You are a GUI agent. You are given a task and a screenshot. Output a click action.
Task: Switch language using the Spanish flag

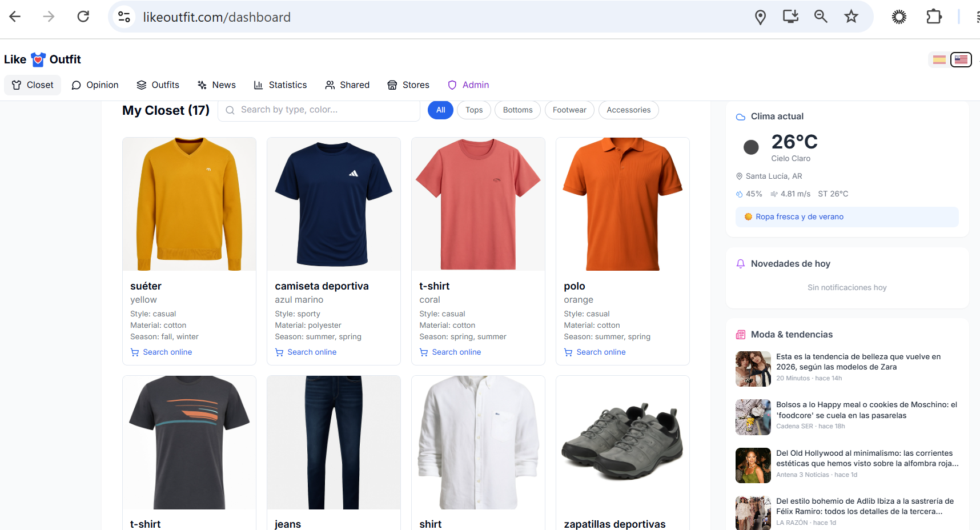click(x=939, y=59)
